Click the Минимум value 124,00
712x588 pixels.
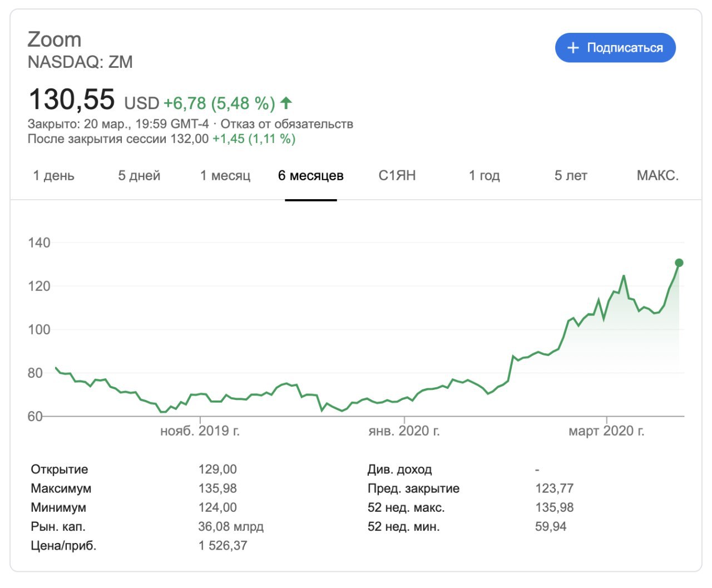pos(217,507)
